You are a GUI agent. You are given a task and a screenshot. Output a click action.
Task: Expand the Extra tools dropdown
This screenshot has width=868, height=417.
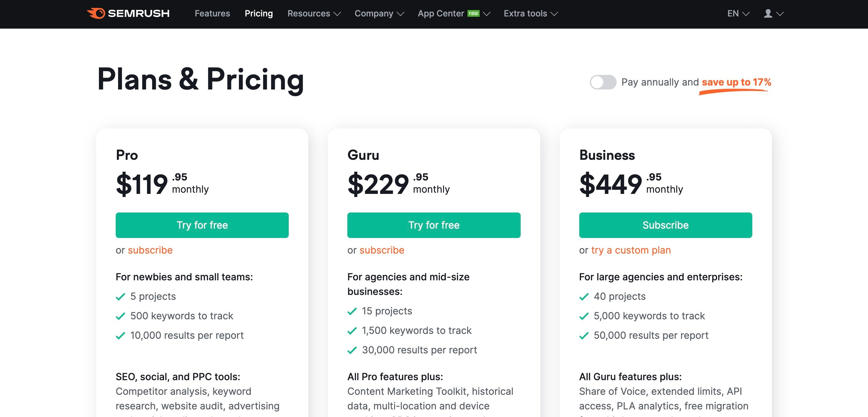[531, 13]
